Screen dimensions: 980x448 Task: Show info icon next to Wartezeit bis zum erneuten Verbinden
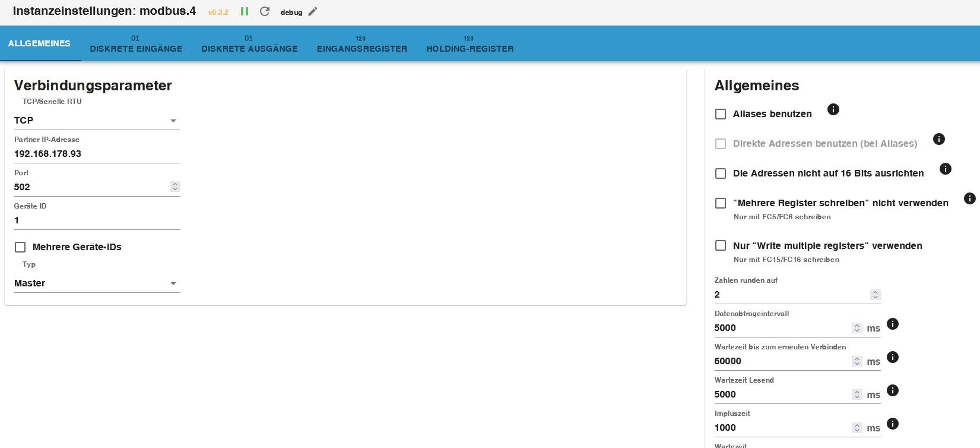(x=893, y=357)
